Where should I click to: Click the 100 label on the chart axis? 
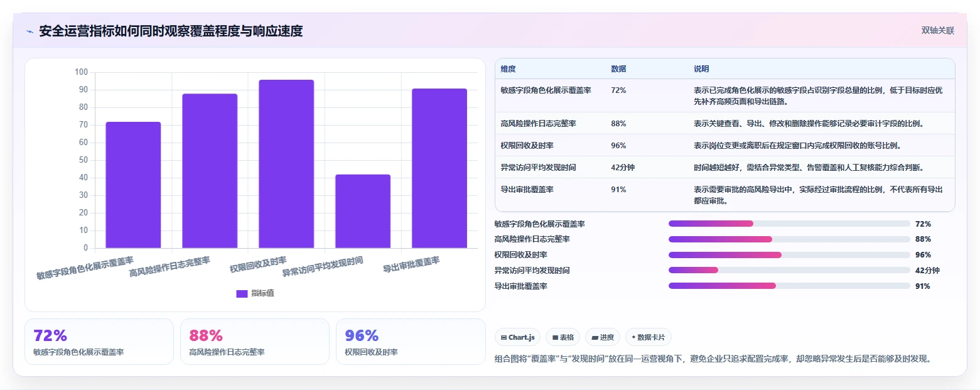coord(81,72)
